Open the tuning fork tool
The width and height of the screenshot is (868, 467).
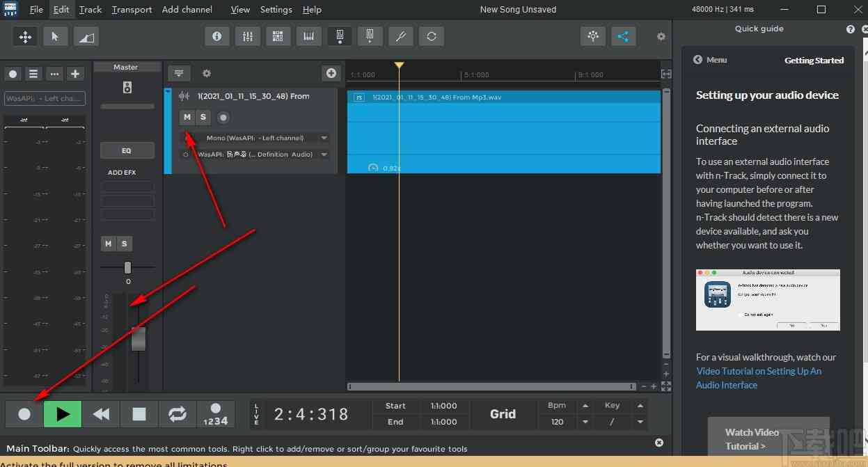401,36
